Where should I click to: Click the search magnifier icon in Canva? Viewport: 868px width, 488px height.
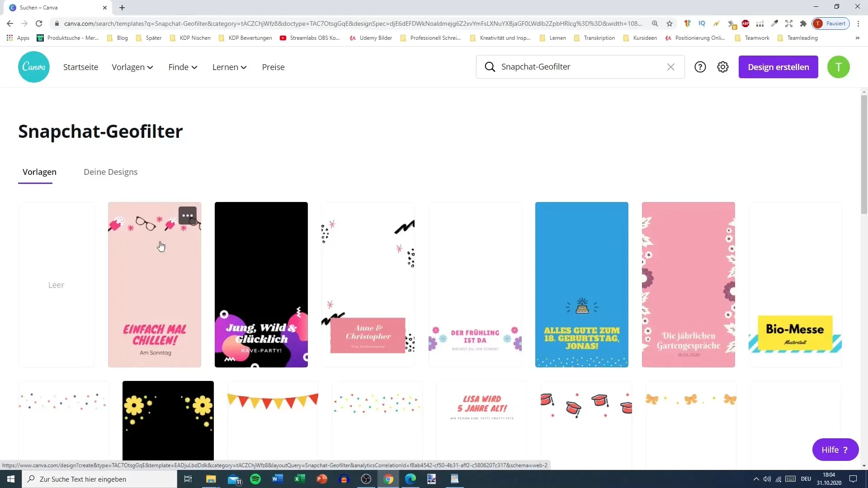tap(490, 67)
